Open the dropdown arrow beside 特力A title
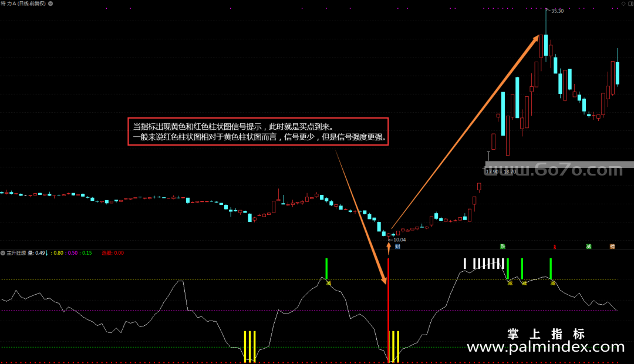This screenshot has width=634, height=364. (50, 4)
